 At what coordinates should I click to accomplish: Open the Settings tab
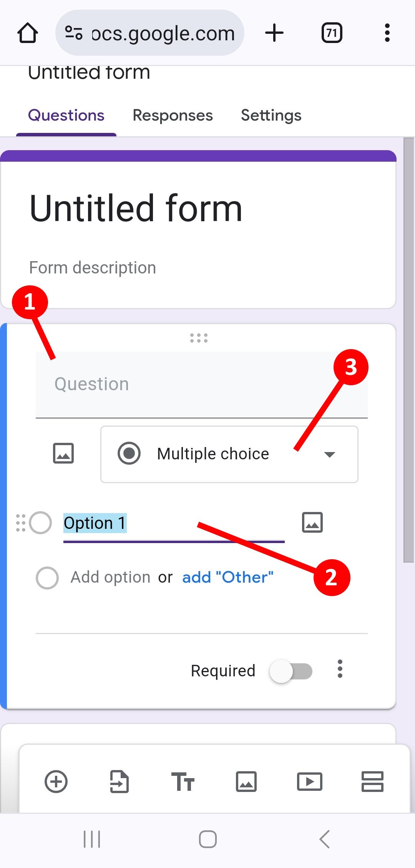point(271,115)
